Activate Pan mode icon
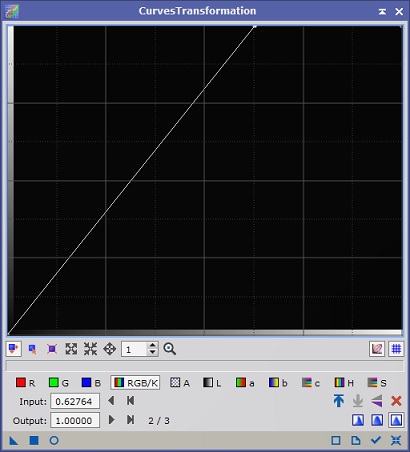410x452 pixels. coord(110,349)
